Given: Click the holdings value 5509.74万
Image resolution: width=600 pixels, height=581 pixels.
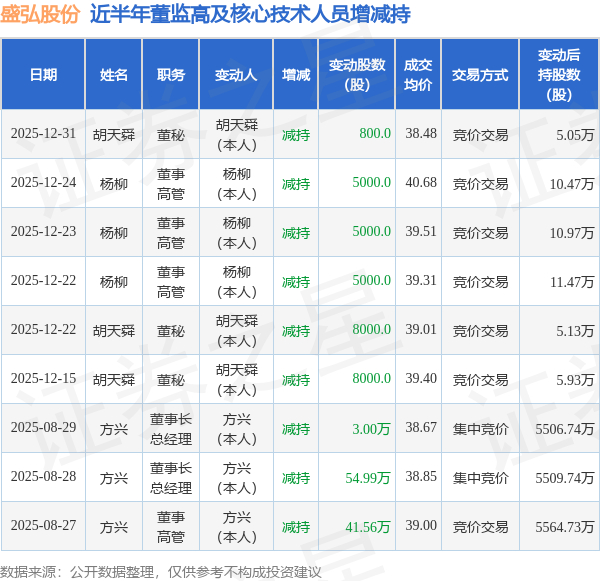Looking at the screenshot, I should tap(565, 478).
